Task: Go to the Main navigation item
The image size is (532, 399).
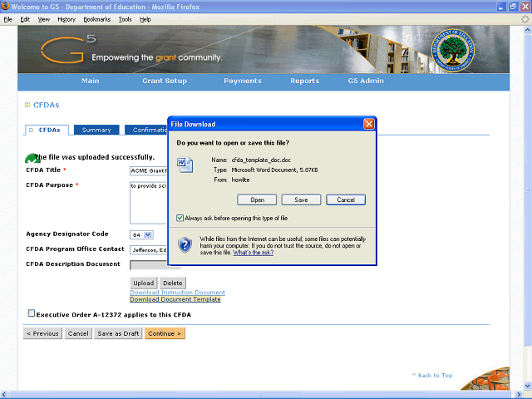Action: pos(91,81)
